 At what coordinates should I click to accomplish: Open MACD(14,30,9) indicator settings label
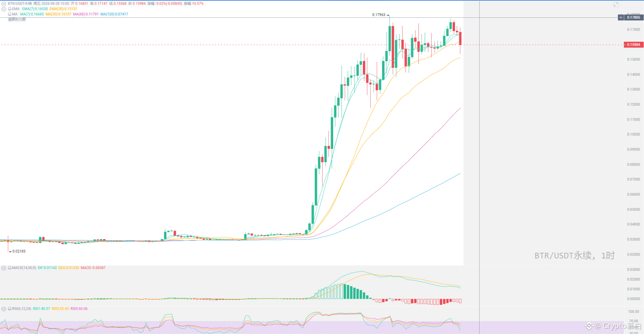(x=24, y=268)
